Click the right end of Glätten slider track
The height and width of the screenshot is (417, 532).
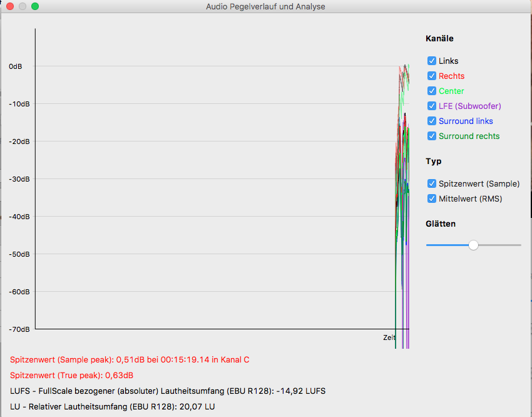point(519,245)
